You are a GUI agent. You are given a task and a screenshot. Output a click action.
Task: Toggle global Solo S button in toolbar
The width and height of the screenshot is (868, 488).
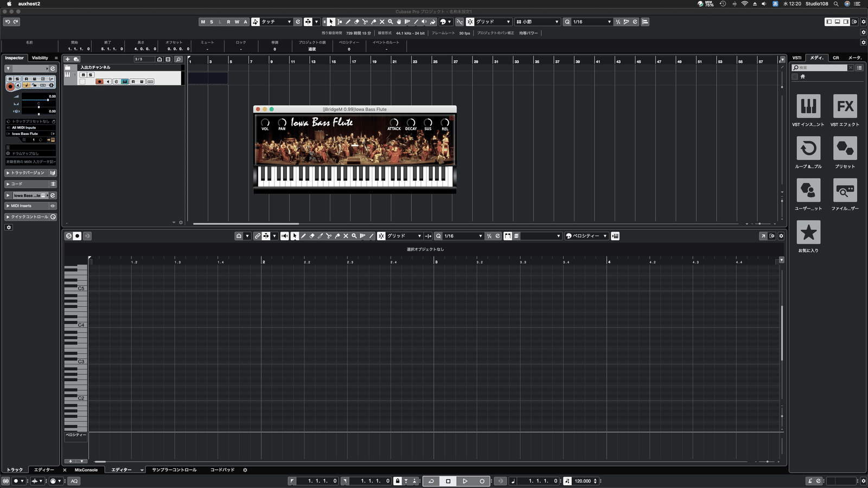(212, 22)
